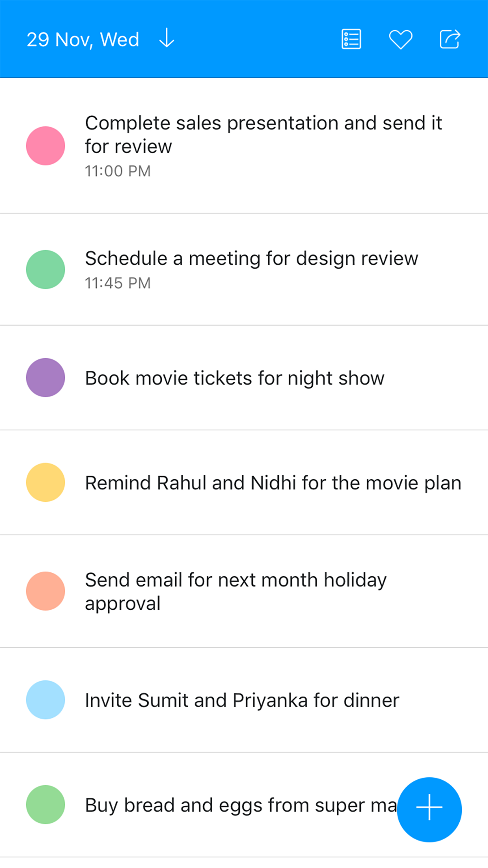Tap orange circle beside holiday approval email
The width and height of the screenshot is (488, 868).
46,591
